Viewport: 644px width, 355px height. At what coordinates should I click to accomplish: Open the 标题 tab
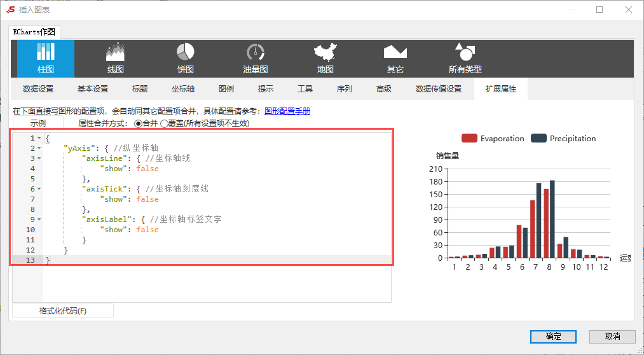point(140,89)
